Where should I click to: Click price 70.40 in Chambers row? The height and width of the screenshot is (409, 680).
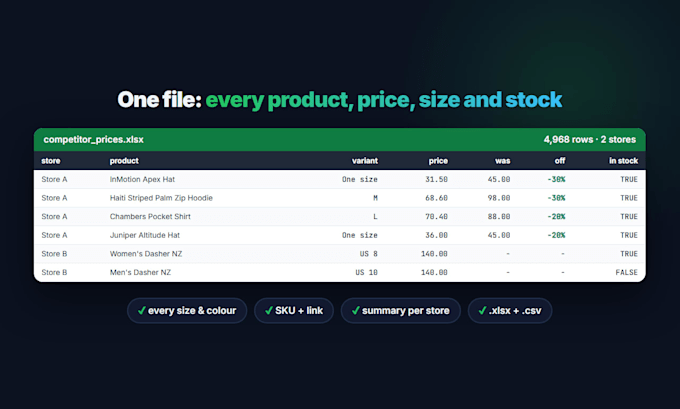click(x=436, y=217)
